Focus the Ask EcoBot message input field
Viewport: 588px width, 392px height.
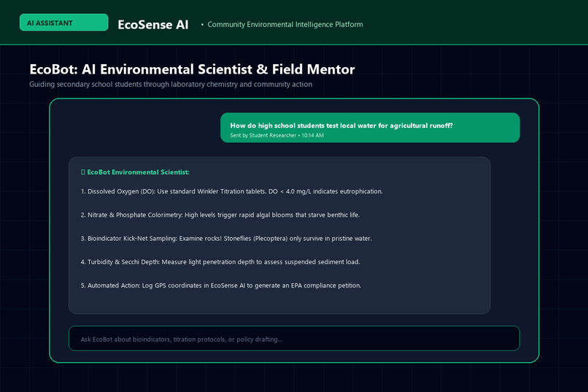(x=294, y=339)
